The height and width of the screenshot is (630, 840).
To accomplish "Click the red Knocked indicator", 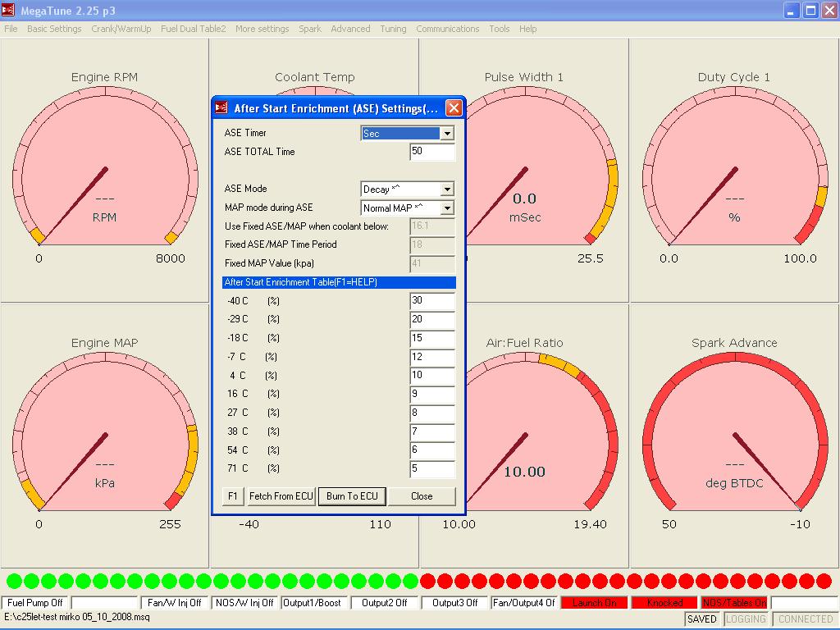I will click(x=664, y=603).
